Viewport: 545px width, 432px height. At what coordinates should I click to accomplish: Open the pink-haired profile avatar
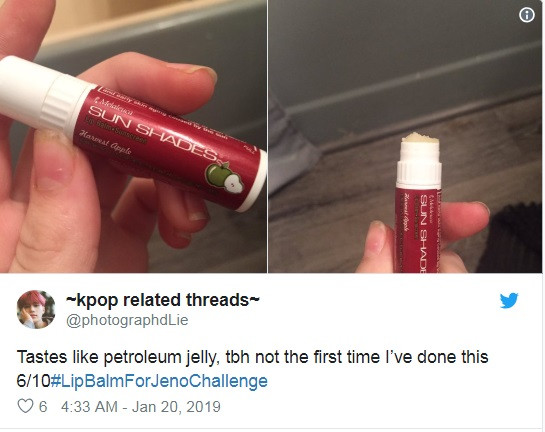click(36, 309)
